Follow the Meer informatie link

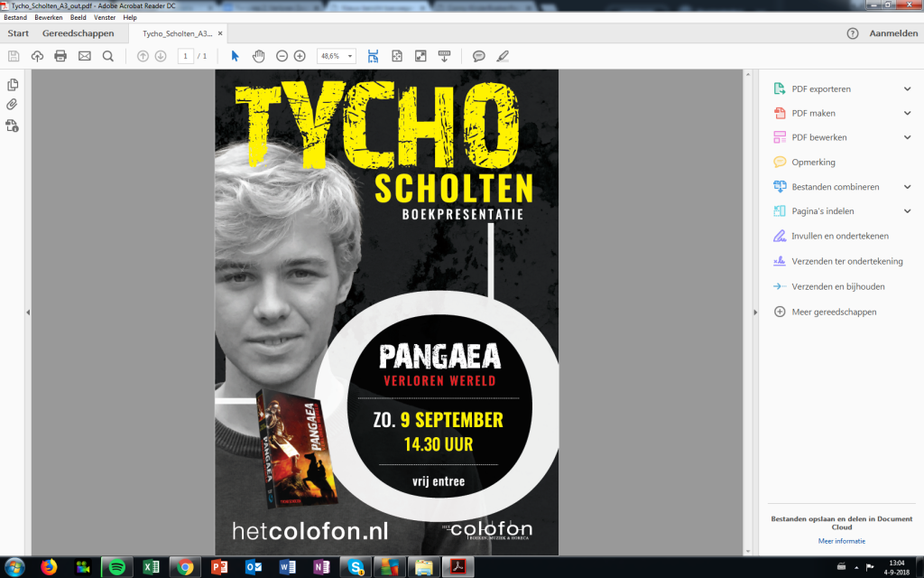pyautogui.click(x=842, y=541)
